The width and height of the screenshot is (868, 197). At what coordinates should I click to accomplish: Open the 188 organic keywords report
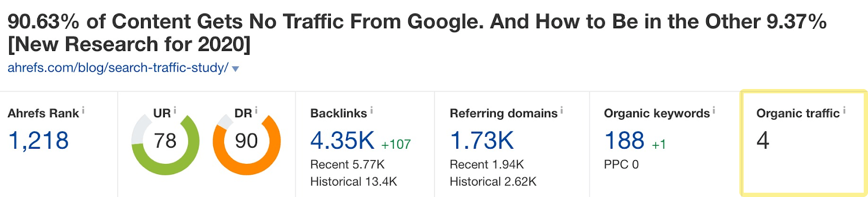624,141
